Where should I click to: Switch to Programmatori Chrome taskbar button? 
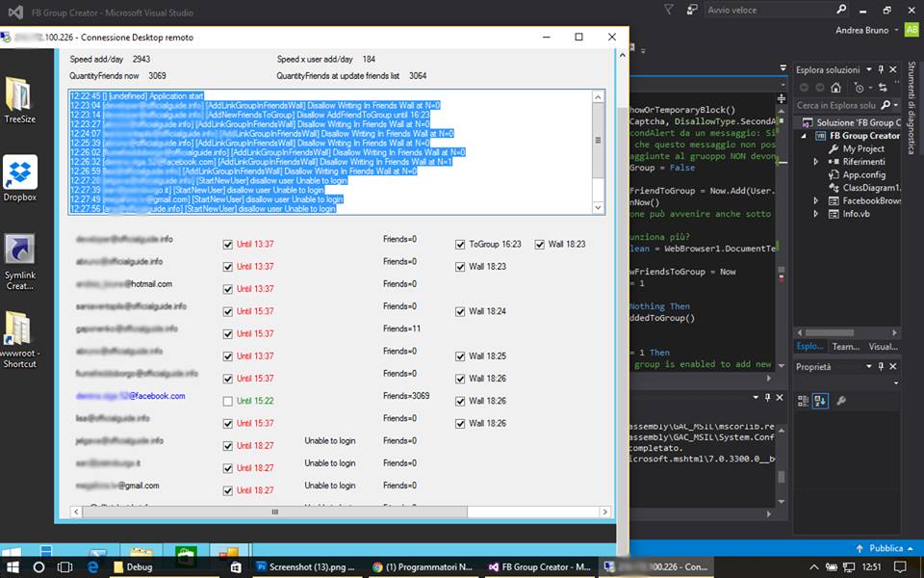[423, 566]
